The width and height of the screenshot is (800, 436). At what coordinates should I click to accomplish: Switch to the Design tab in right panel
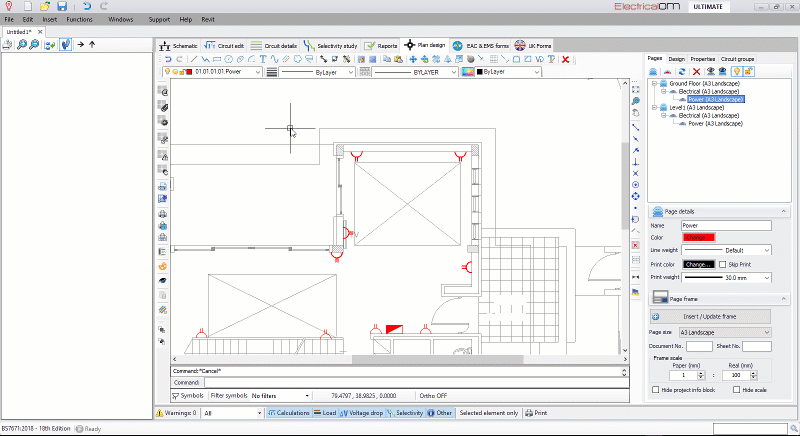pyautogui.click(x=677, y=59)
